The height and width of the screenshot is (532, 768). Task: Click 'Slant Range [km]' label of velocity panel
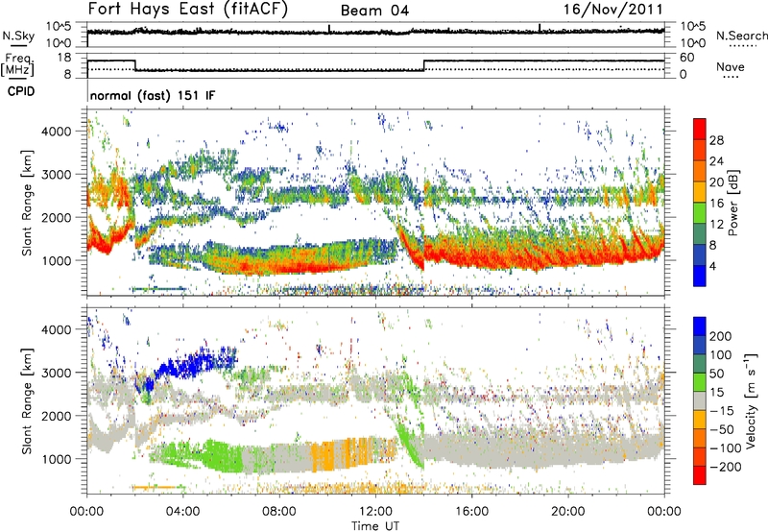(x=27, y=400)
